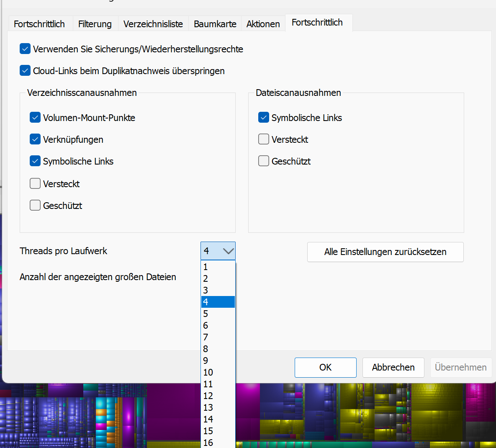The width and height of the screenshot is (496, 448).
Task: Choose 1 in the threads list
Action: (x=218, y=267)
